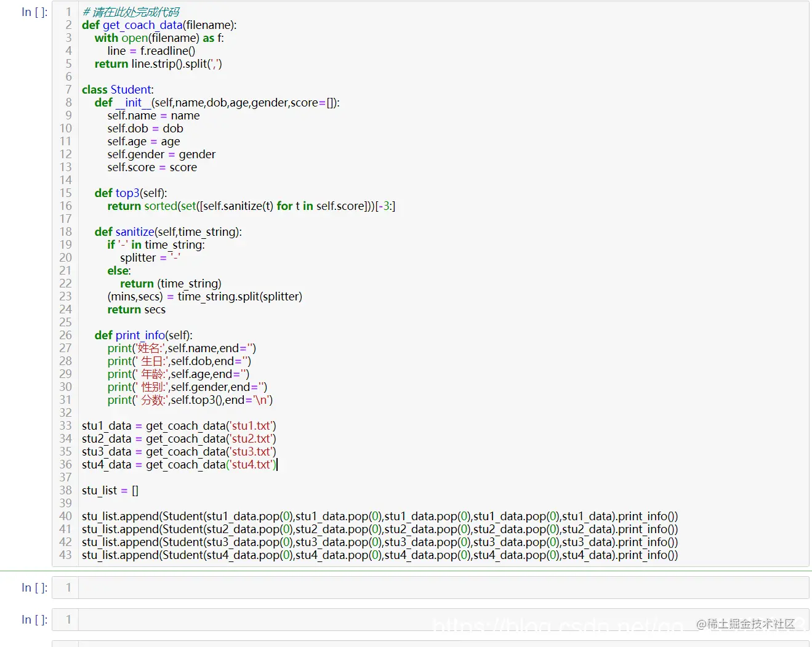Click 'self.score = score' line

point(152,167)
